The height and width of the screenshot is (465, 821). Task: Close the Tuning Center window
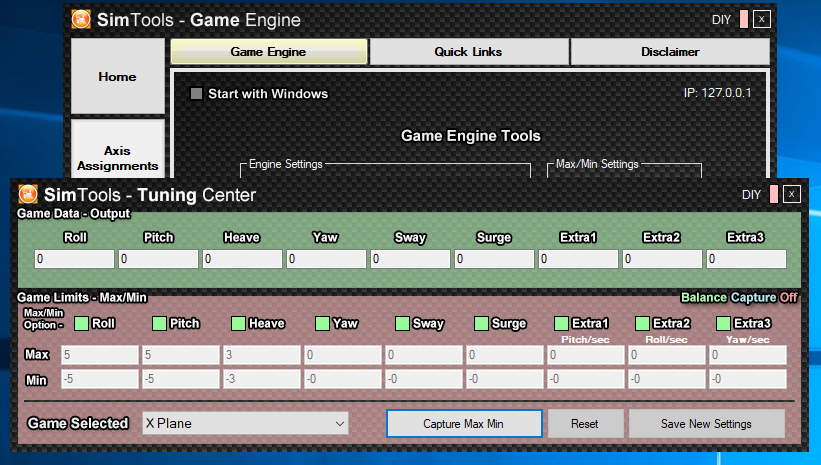[792, 194]
